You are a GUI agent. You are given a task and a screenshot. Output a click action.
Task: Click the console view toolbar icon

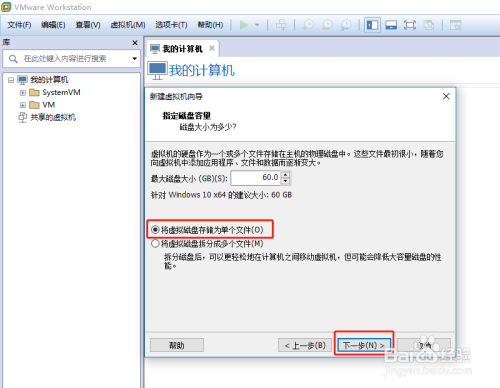tap(455, 25)
